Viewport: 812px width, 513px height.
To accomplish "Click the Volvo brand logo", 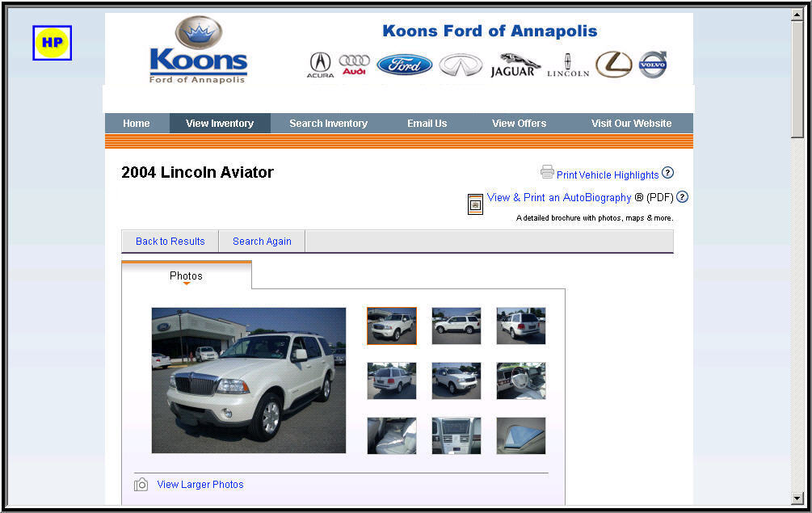I will click(653, 65).
